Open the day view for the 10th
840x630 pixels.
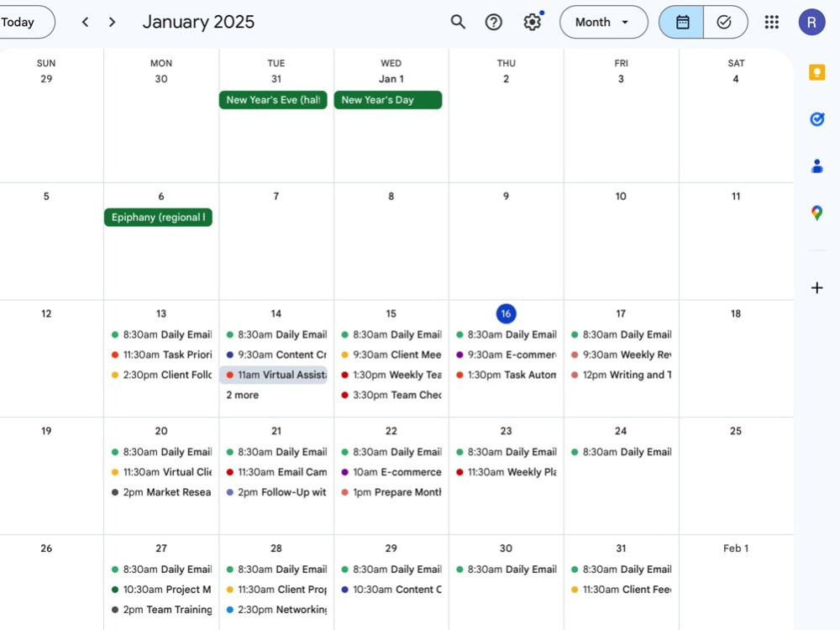[x=621, y=196]
